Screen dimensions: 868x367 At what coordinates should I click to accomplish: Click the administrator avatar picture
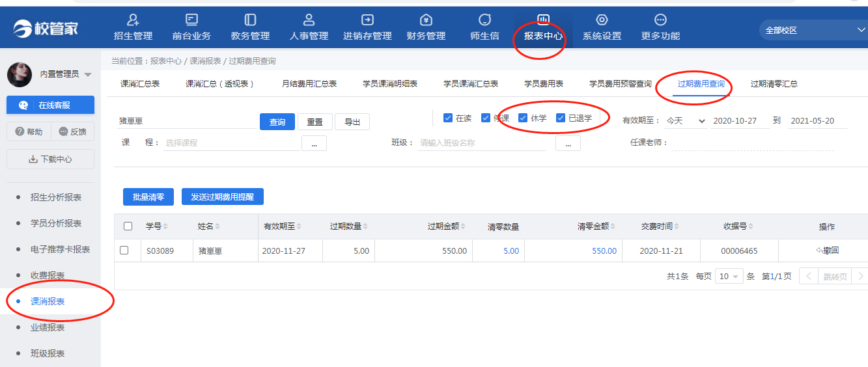(x=20, y=74)
